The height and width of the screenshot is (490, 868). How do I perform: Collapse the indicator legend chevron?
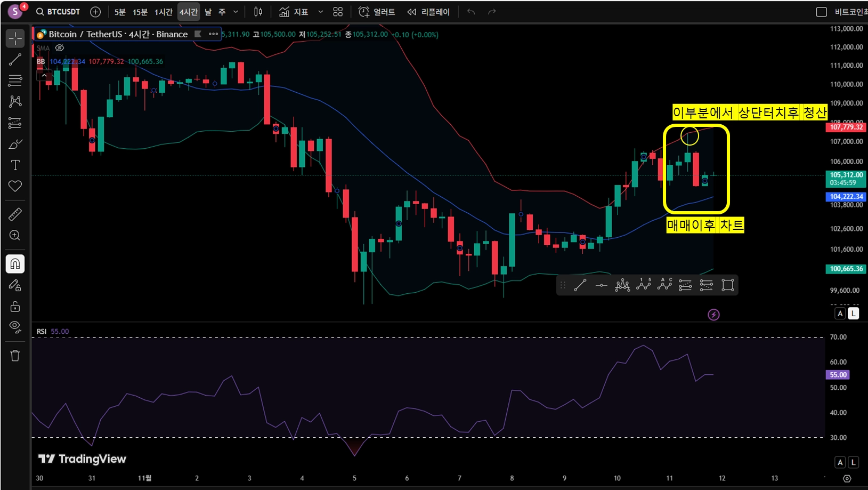pos(44,76)
